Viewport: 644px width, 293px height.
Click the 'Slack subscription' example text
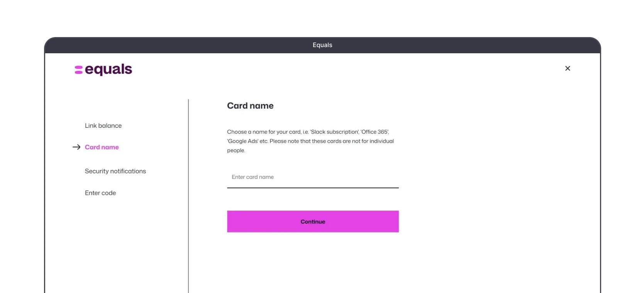(x=334, y=132)
